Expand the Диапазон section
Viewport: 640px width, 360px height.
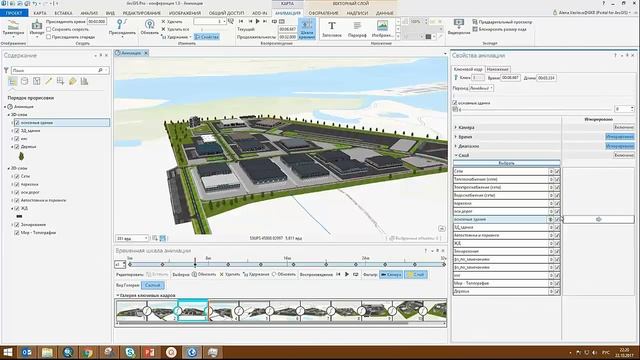[456, 146]
